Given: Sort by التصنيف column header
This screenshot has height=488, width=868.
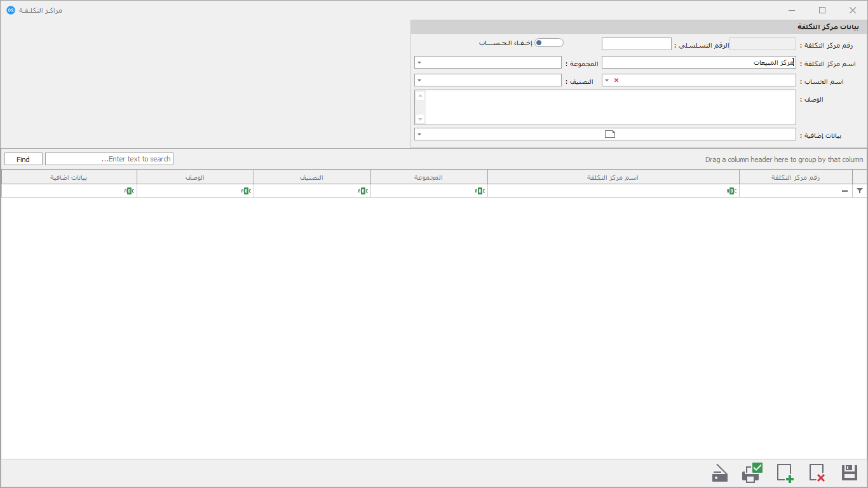Looking at the screenshot, I should (313, 177).
